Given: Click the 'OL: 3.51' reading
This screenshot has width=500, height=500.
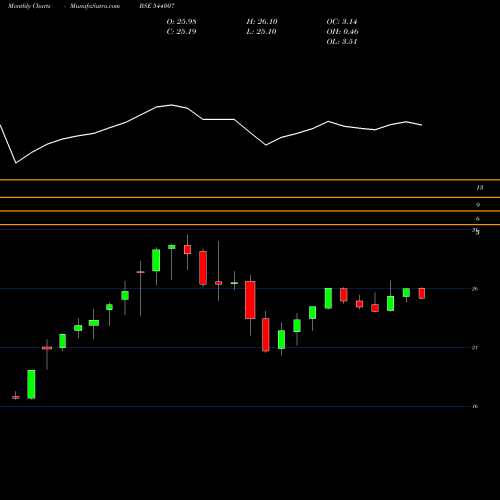Looking at the screenshot, I should pyautogui.click(x=342, y=42).
